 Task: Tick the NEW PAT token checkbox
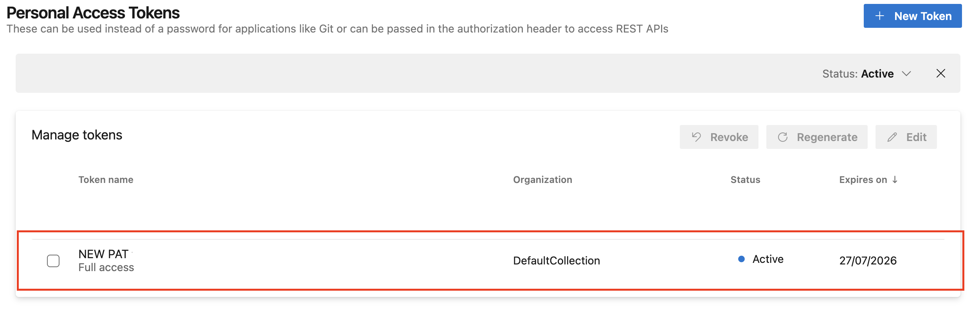(53, 261)
